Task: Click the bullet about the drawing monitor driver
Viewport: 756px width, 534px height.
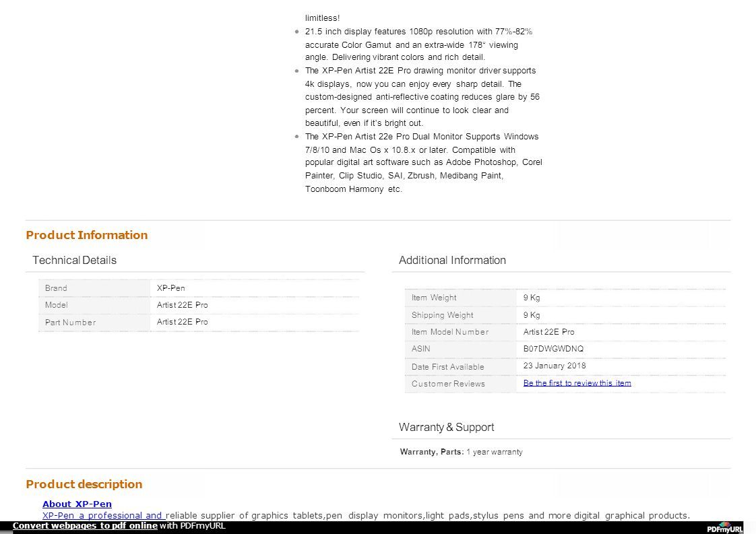Action: click(422, 97)
